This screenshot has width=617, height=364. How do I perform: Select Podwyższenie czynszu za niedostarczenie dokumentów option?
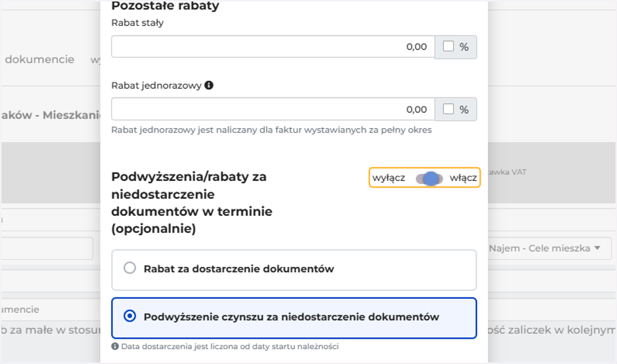(x=294, y=317)
